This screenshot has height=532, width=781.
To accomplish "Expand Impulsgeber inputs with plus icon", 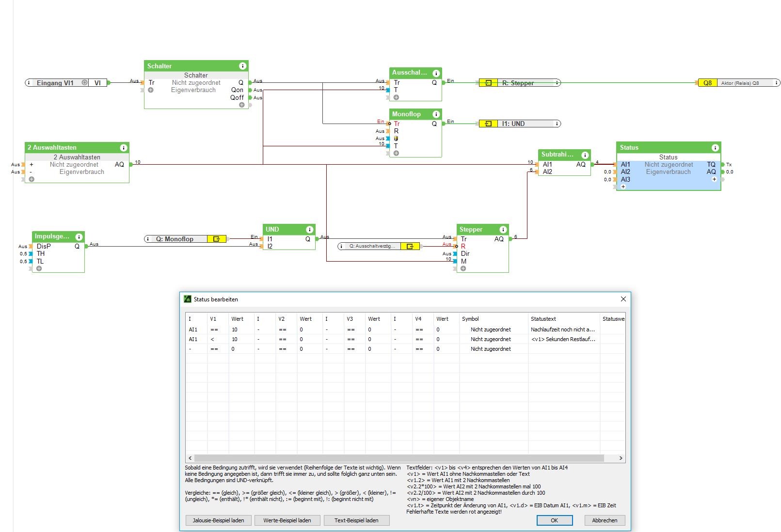I will [x=39, y=268].
